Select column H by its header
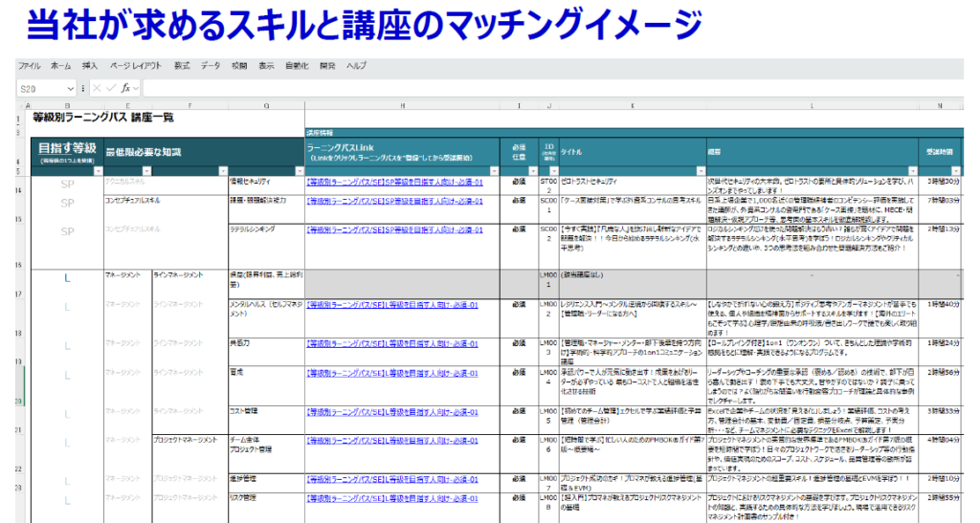The image size is (980, 523). point(403,106)
